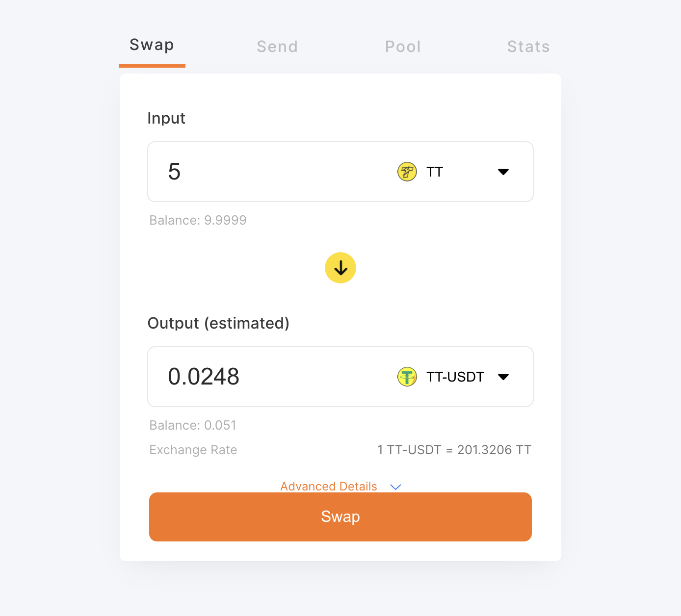Open the output token dropdown arrow
This screenshot has width=681, height=616.
[x=503, y=377]
